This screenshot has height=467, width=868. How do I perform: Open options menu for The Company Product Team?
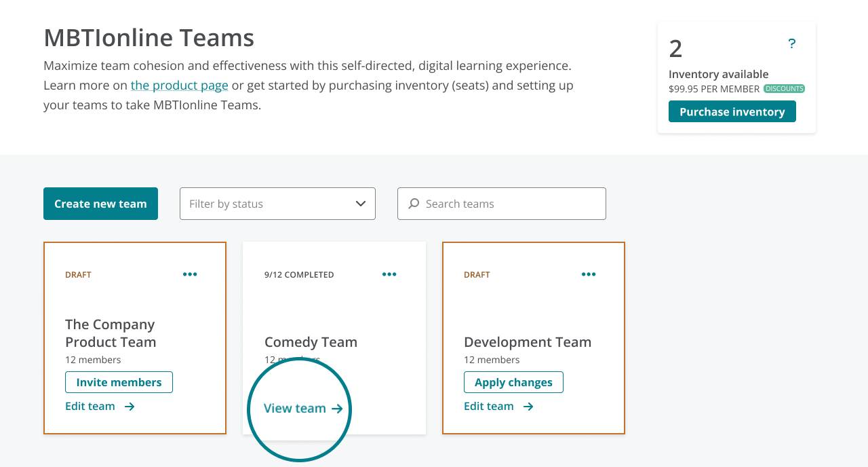(x=190, y=274)
